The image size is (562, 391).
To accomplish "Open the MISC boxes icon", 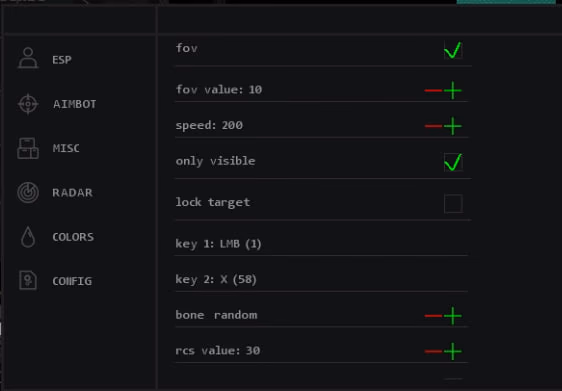I will pyautogui.click(x=28, y=148).
